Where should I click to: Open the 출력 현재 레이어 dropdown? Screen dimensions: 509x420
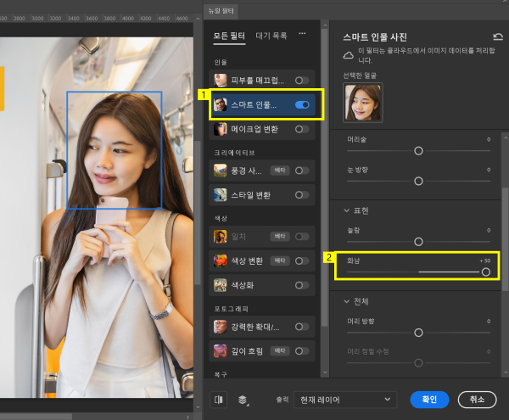(344, 400)
